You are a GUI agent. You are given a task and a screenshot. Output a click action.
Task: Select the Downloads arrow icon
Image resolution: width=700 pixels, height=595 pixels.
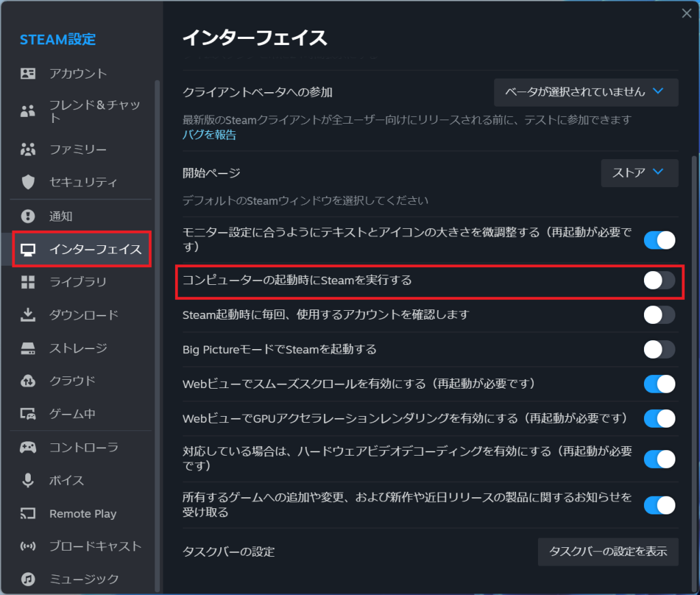(x=28, y=315)
